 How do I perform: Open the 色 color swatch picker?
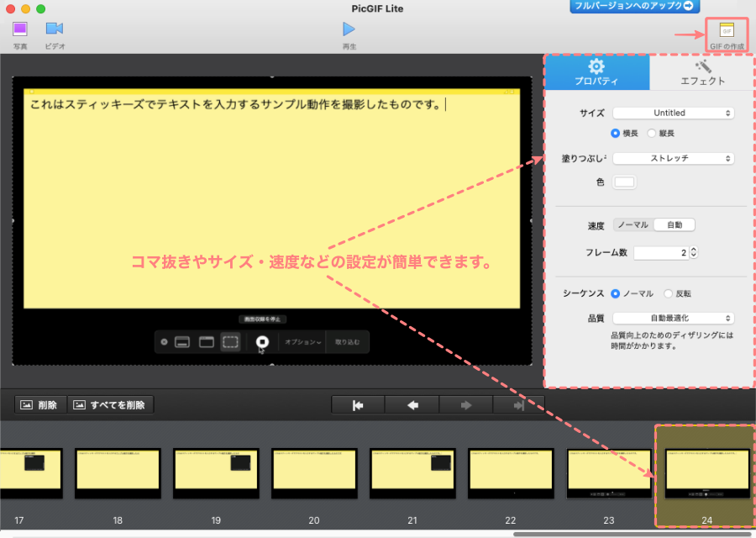[x=625, y=182]
